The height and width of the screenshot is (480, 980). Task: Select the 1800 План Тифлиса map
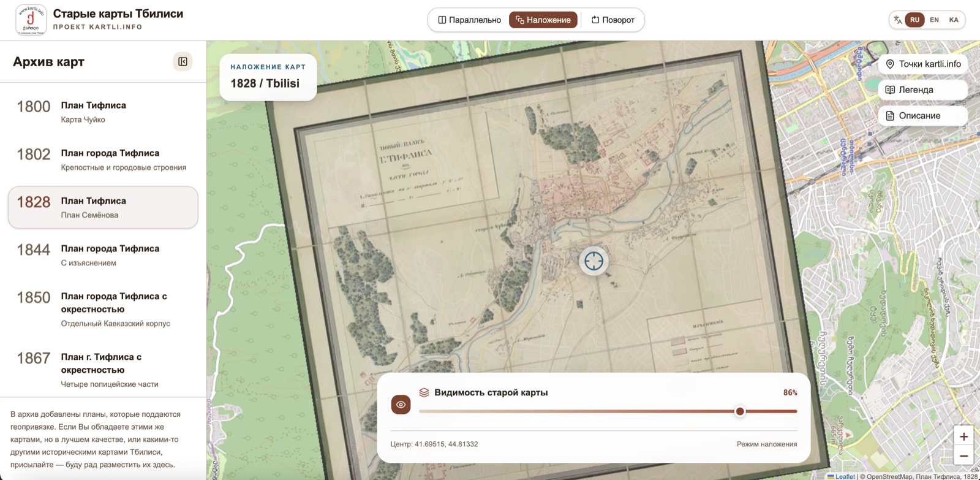coord(103,112)
